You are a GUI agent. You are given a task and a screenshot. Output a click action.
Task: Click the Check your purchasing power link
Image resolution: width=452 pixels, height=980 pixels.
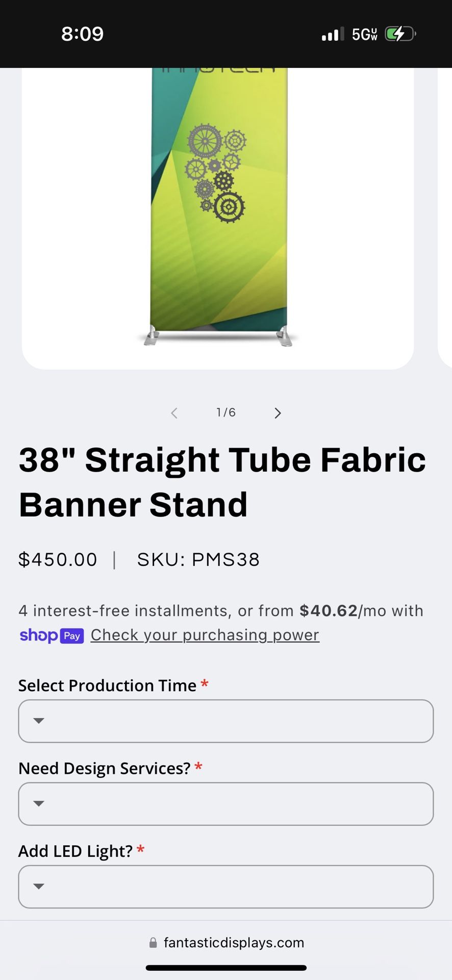click(x=205, y=635)
